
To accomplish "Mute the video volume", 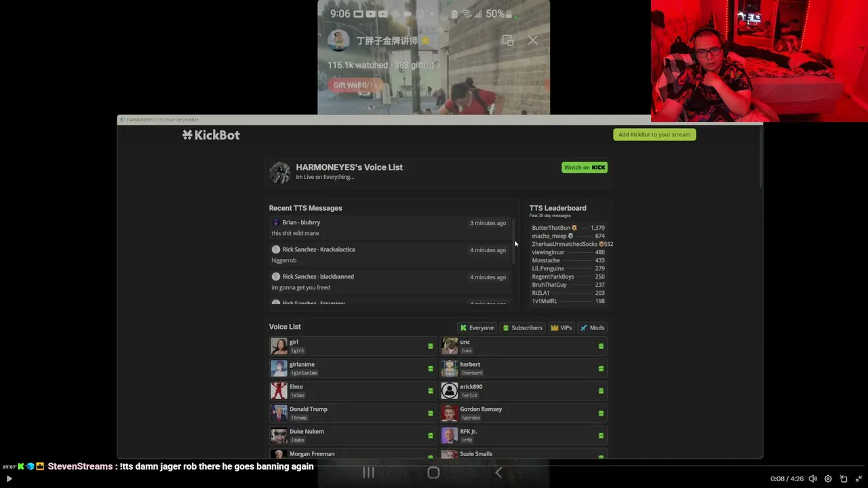I will [x=813, y=479].
